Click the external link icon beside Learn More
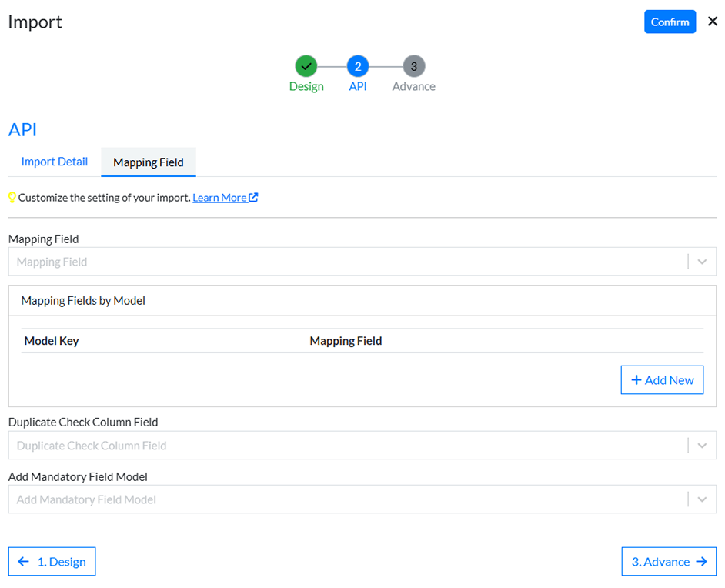The width and height of the screenshot is (725, 588). pyautogui.click(x=254, y=198)
